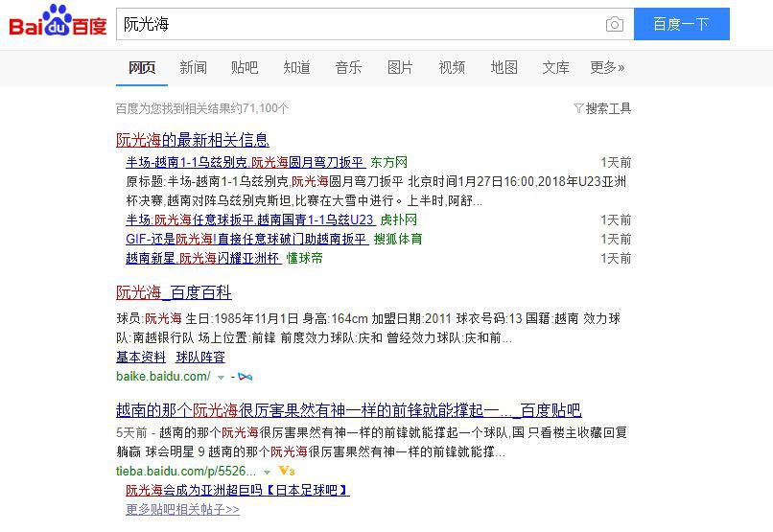
Task: Click the 搜索工具 filter icon
Action: 578,108
